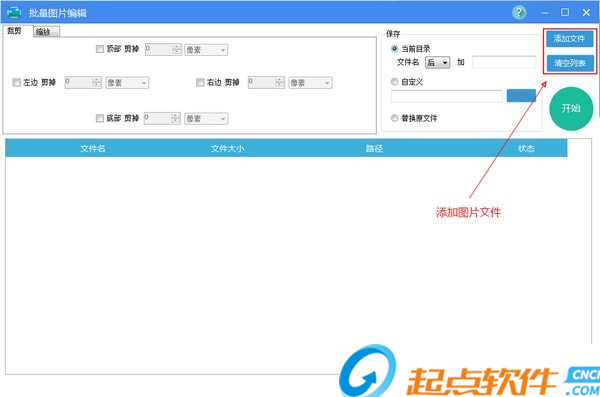
Task: Switch to the 裁剪 tab
Action: tap(15, 31)
